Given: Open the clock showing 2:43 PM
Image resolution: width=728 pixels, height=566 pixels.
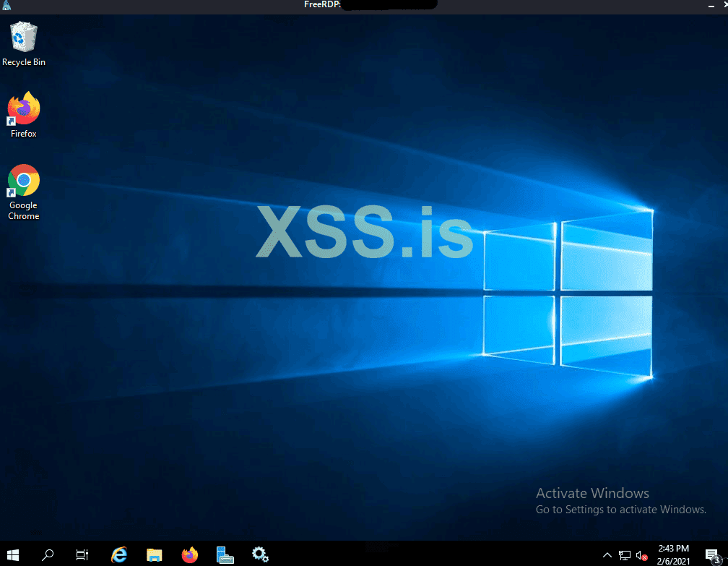Looking at the screenshot, I should [x=673, y=549].
